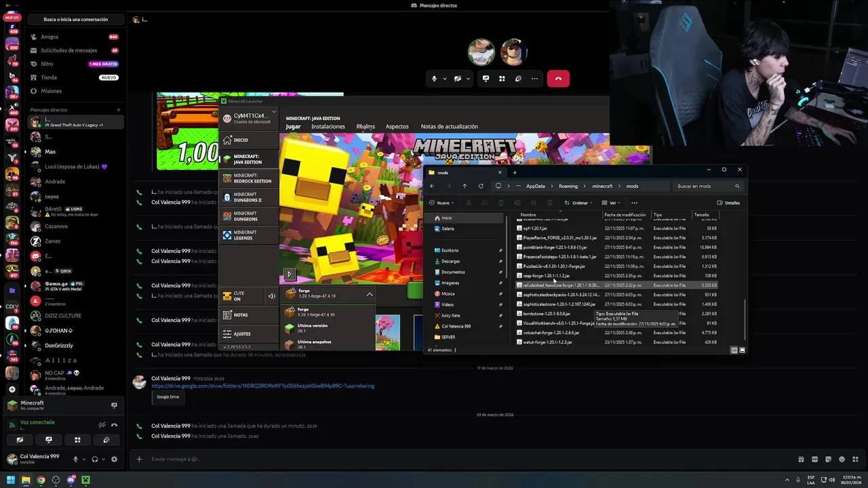868x488 pixels.
Task: Open Notas in Minecraft Launcher sidebar
Action: tap(248, 314)
